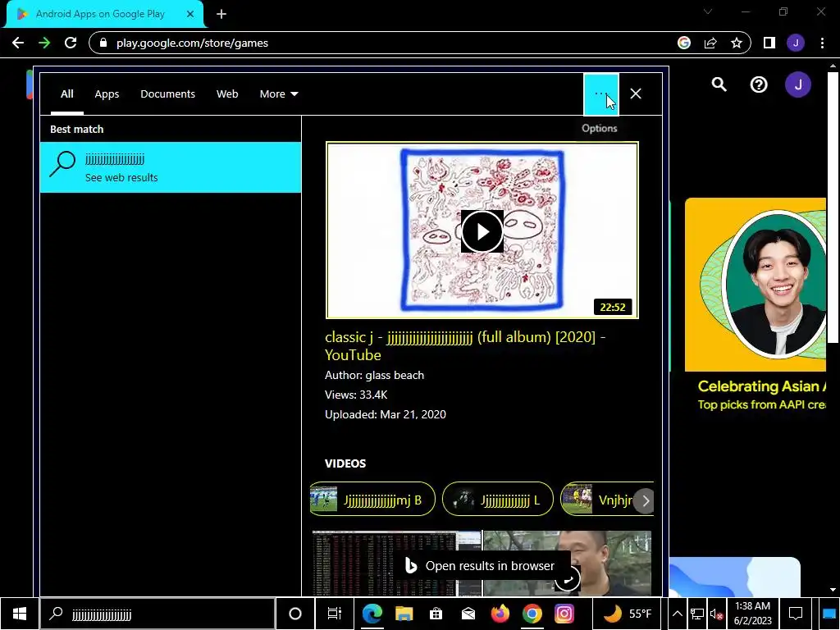This screenshot has height=630, width=840.
Task: Close the Windows search panel
Action: pos(636,94)
